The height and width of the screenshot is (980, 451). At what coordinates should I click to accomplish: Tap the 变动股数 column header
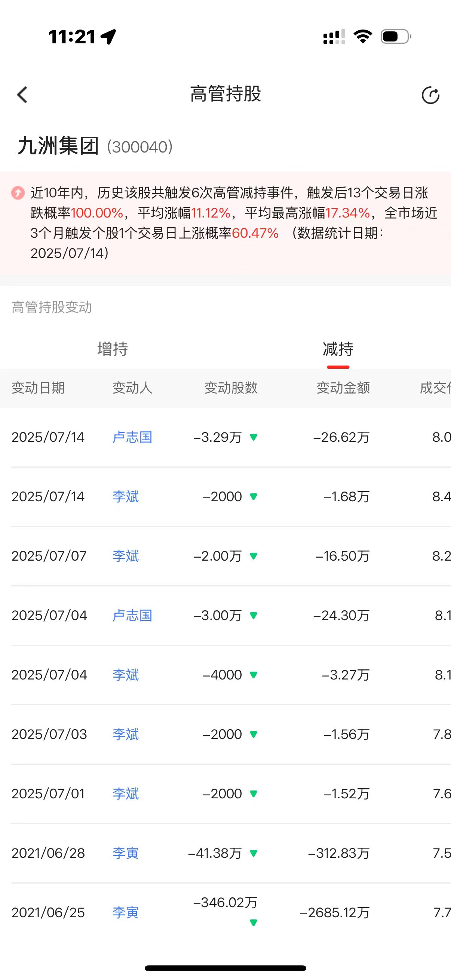pos(231,388)
